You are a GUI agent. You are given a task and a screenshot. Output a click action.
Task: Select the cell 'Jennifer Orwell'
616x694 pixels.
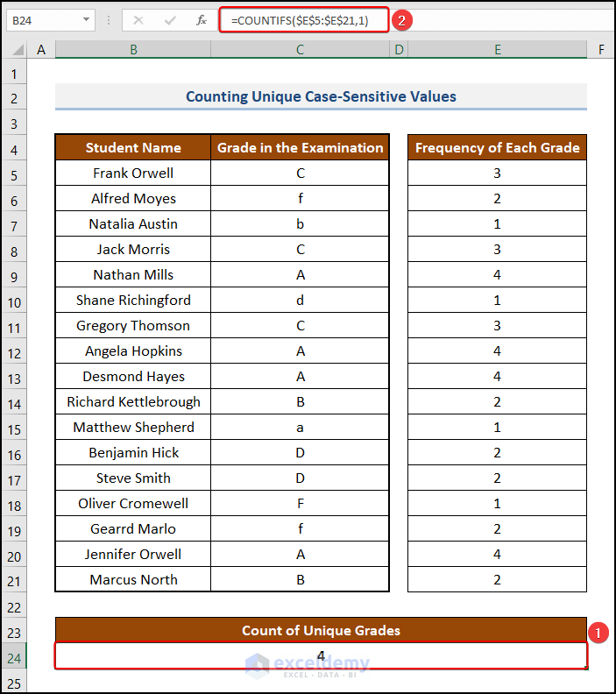pos(133,554)
